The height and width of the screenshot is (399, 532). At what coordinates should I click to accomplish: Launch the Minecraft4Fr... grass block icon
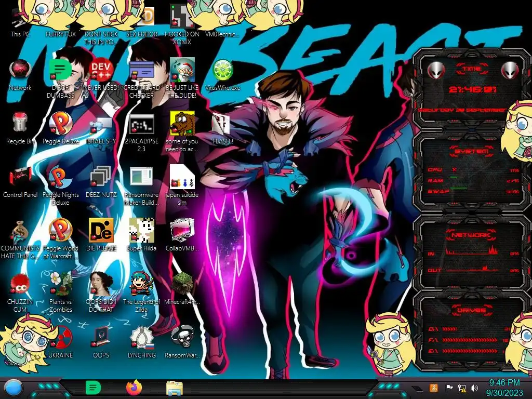tap(182, 288)
